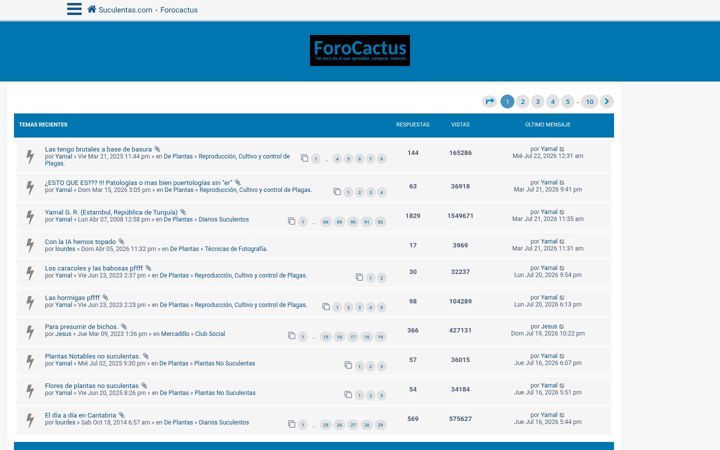Open author lourdes of 'Con la IA hemos topado'

pos(65,249)
